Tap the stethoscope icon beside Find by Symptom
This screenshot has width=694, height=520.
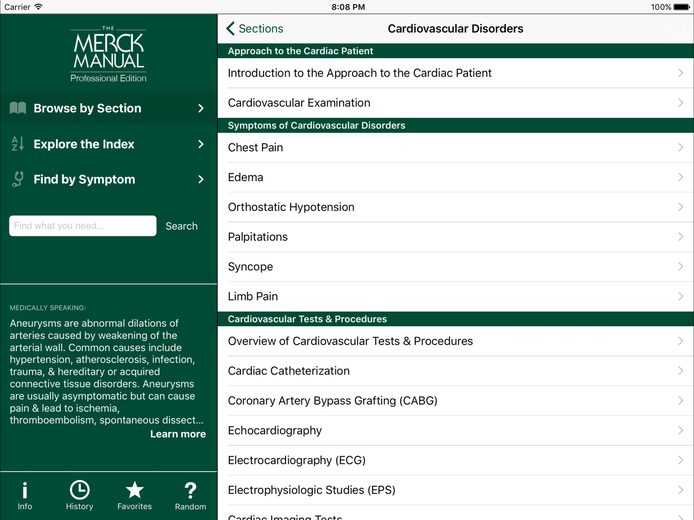(18, 179)
